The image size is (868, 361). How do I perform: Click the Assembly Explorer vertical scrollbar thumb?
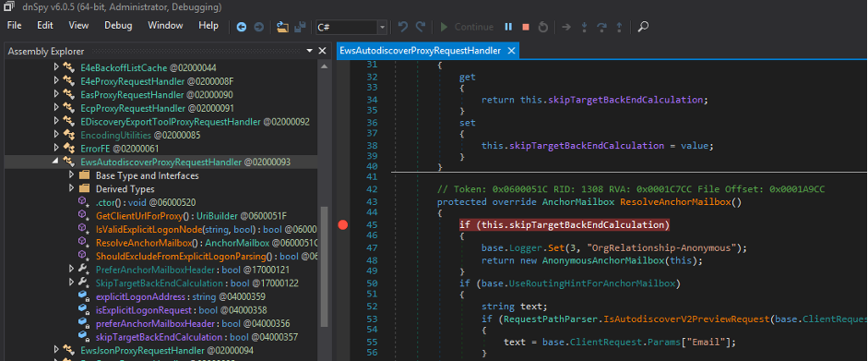[x=324, y=266]
